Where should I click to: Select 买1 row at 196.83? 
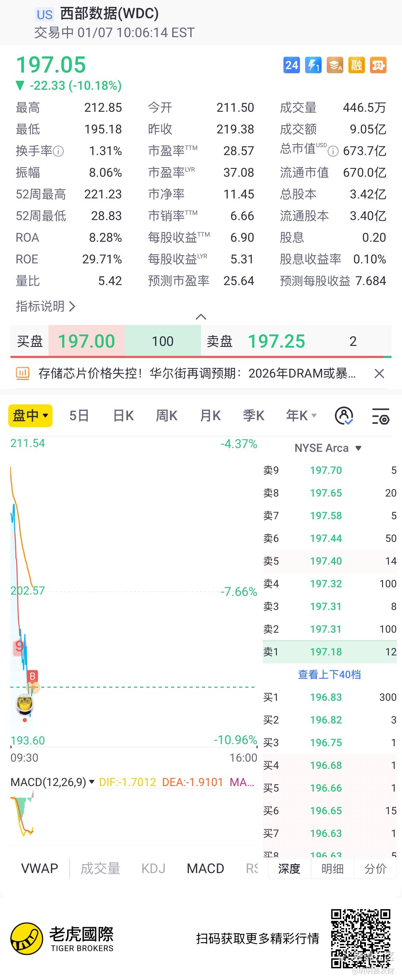pyautogui.click(x=330, y=697)
